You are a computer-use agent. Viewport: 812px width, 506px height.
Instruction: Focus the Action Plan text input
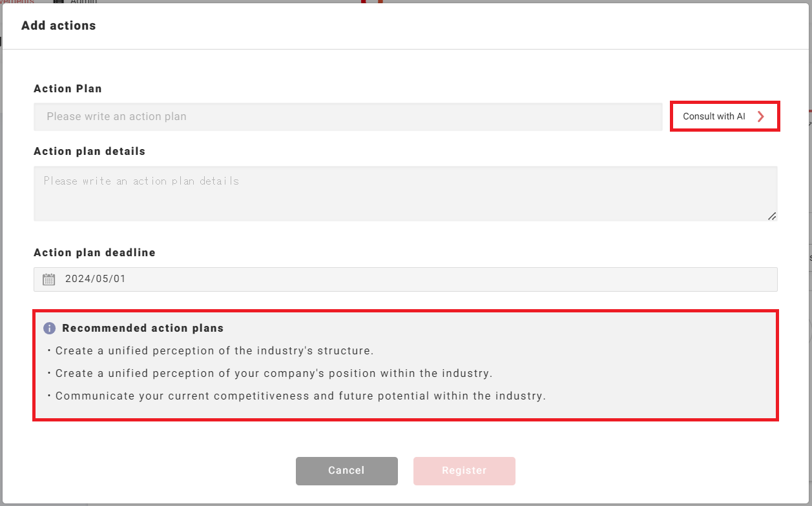348,117
